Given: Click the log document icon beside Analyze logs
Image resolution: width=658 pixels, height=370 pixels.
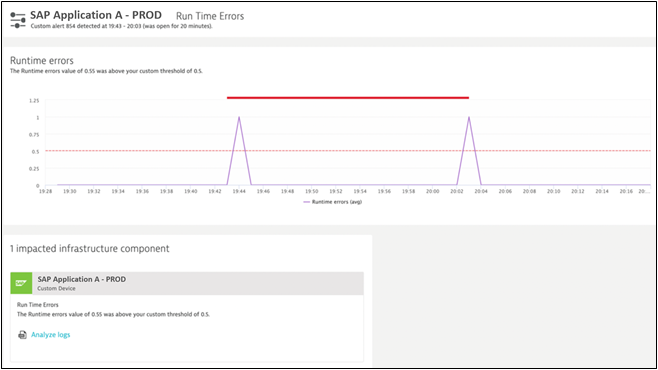Looking at the screenshot, I should [22, 335].
